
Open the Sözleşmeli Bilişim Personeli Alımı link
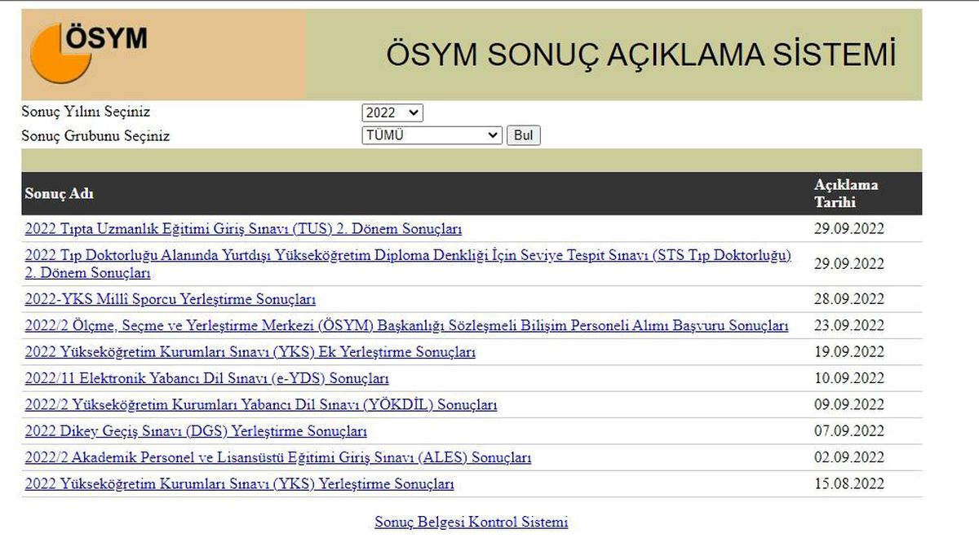(406, 326)
